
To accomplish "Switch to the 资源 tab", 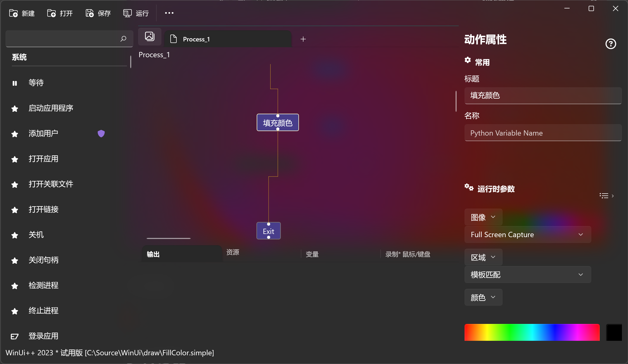I will (233, 253).
